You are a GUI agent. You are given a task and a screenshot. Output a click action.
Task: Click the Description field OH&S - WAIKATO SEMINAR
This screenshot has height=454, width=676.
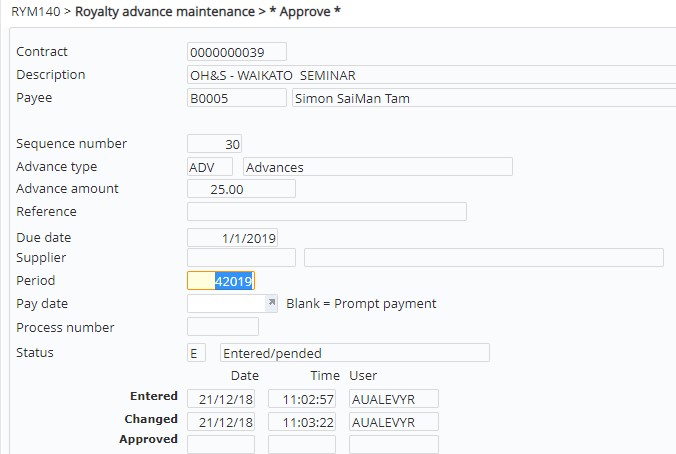click(431, 75)
